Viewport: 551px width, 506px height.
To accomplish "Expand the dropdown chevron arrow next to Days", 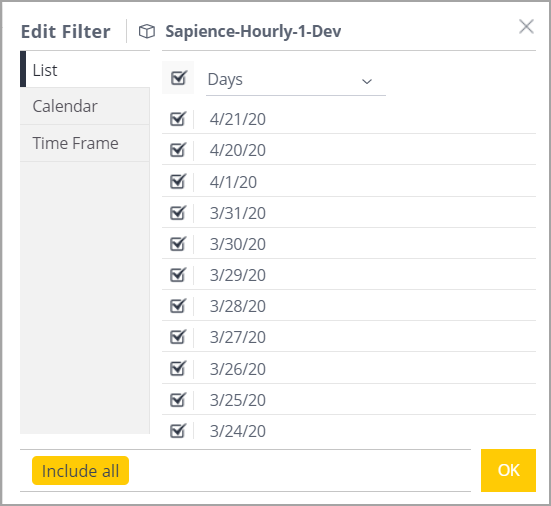I will click(x=367, y=82).
